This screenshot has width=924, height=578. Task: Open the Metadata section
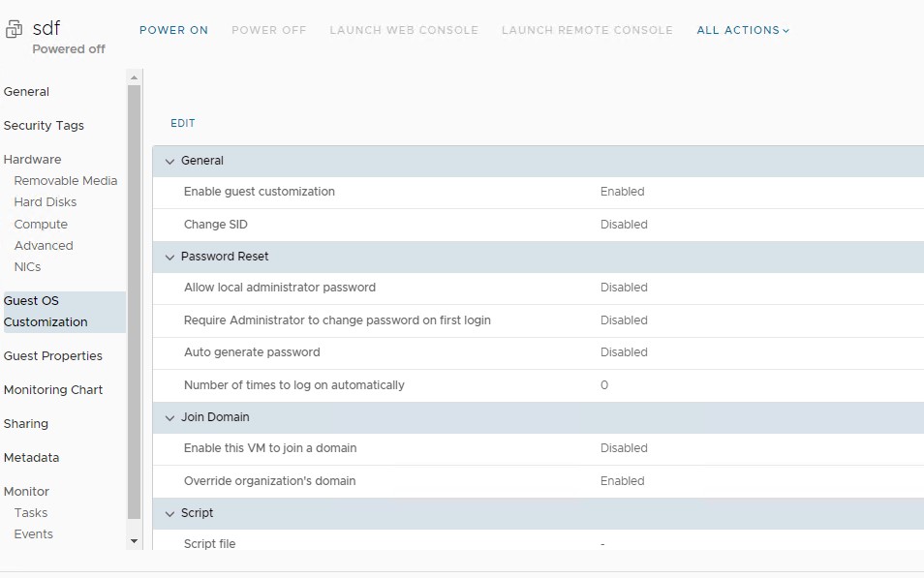point(30,457)
